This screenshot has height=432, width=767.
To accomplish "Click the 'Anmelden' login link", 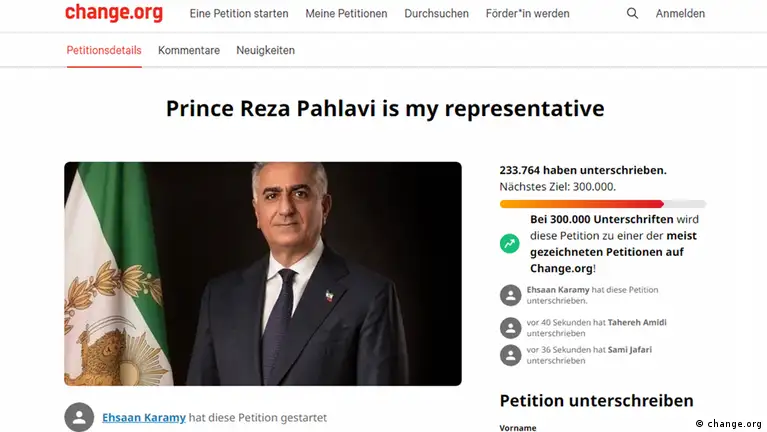I will point(680,14).
